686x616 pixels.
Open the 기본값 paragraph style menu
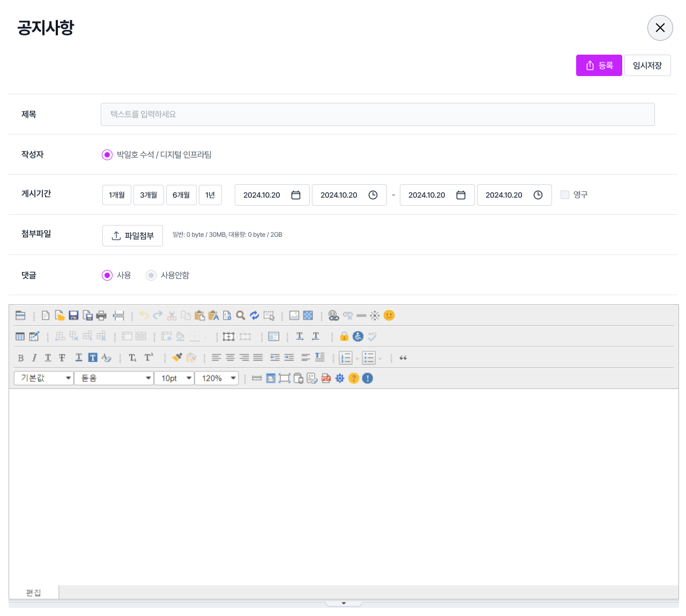(x=44, y=378)
